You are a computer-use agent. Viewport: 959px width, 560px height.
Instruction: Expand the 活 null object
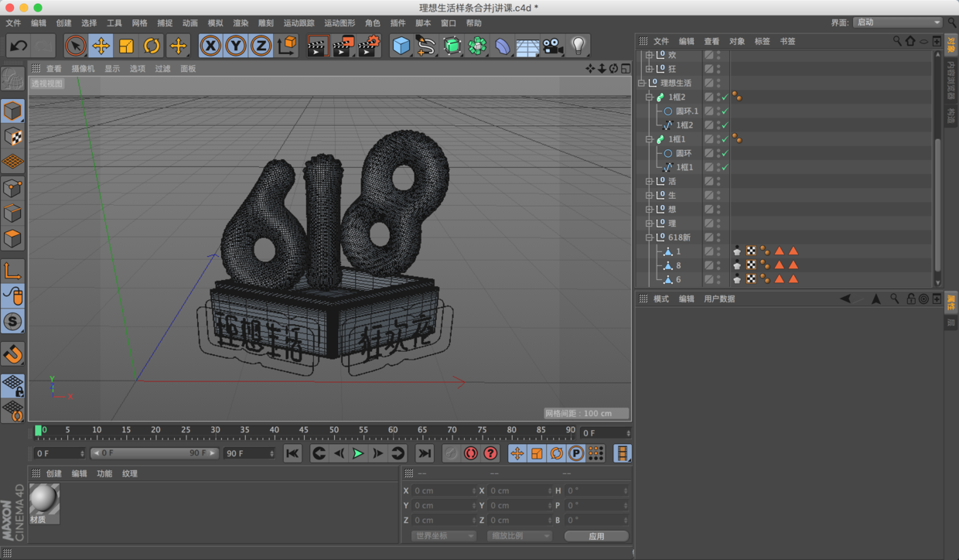tap(649, 181)
